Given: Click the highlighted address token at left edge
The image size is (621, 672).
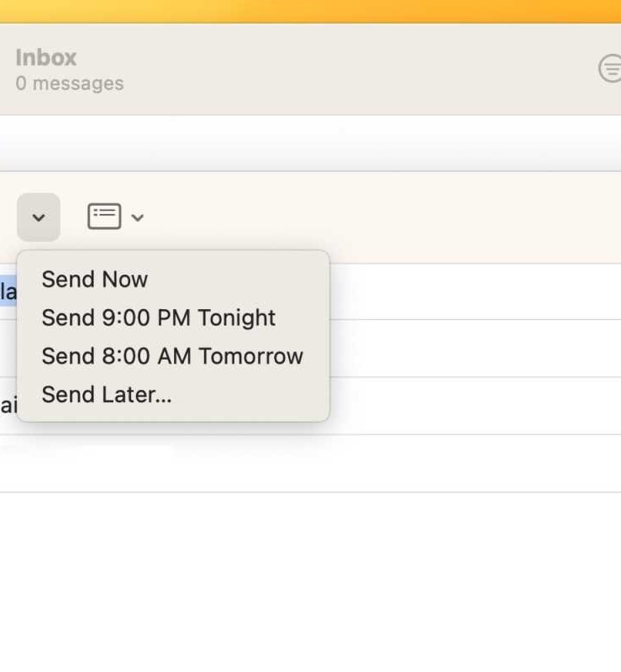Looking at the screenshot, I should pos(8,291).
